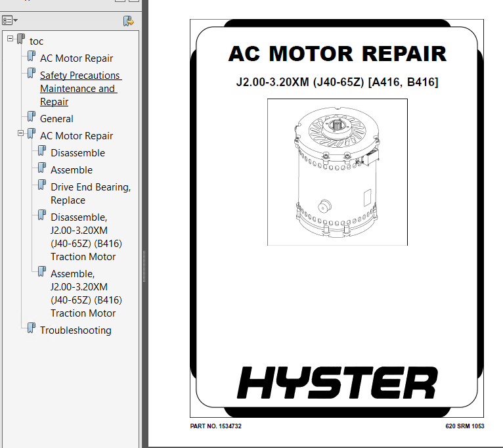The image size is (503, 448).
Task: Click the bookmark icon beside toc
Action: [21, 39]
